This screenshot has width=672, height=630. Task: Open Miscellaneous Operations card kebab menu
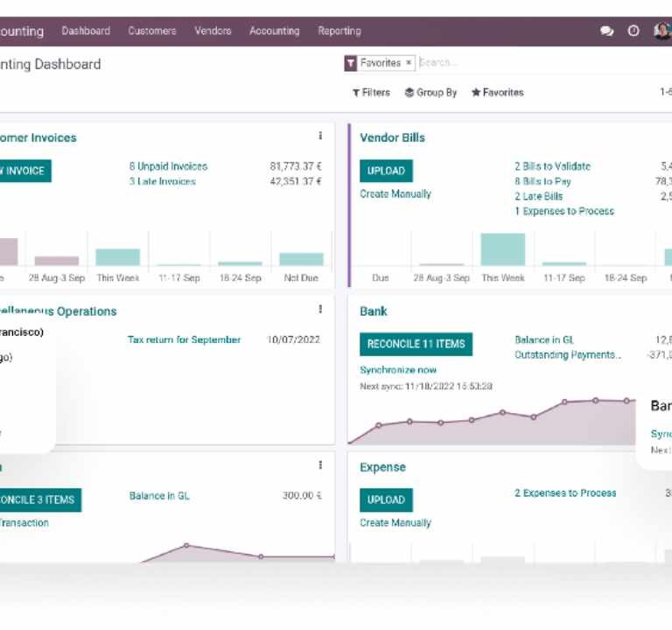[x=320, y=310]
